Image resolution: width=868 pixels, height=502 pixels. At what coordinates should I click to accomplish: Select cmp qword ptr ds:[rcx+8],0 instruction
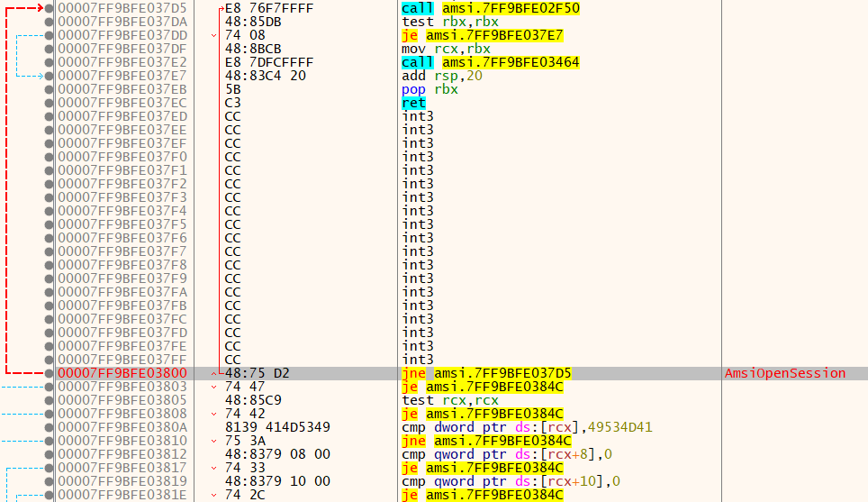pos(507,454)
